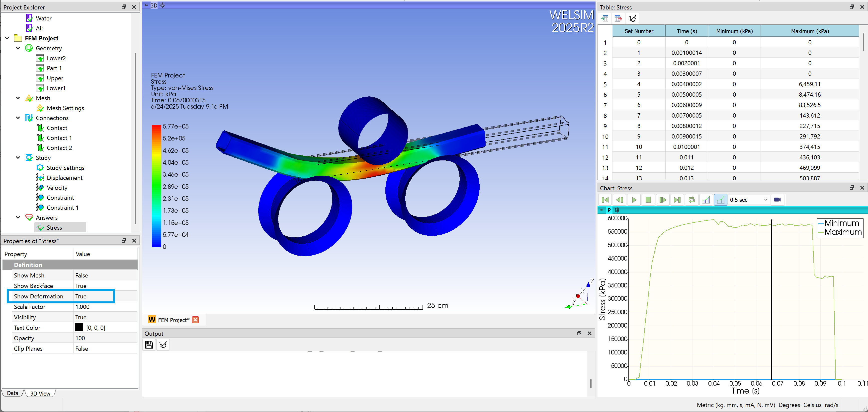Viewport: 868px width, 412px height.
Task: Select the bar chart style icon
Action: point(706,199)
